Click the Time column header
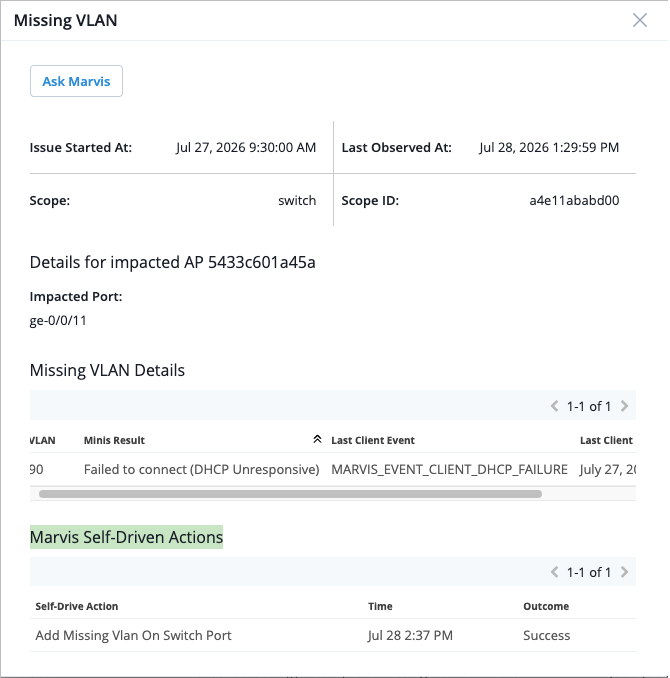 [380, 606]
